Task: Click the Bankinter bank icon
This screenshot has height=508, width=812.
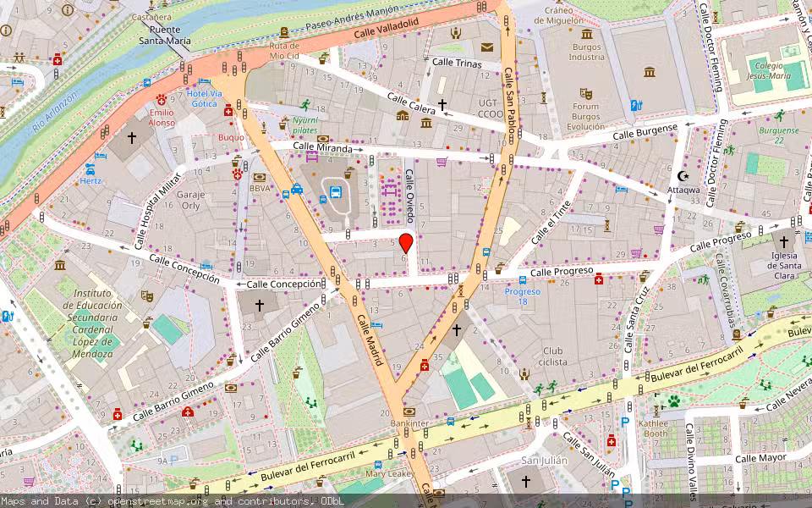Action: coord(409,411)
